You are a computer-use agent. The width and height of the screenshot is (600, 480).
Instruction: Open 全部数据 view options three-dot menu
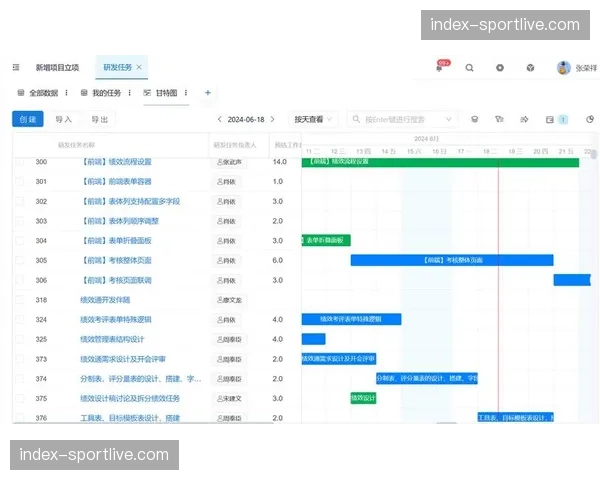67,93
